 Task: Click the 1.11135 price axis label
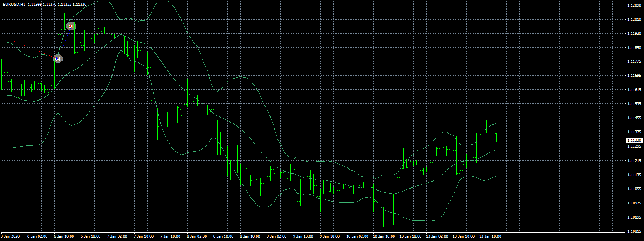tap(634, 175)
